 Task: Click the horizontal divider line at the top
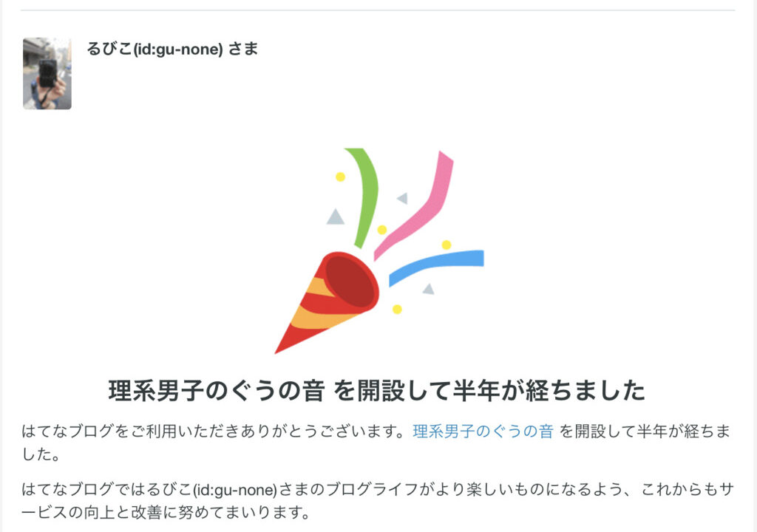[x=378, y=10]
